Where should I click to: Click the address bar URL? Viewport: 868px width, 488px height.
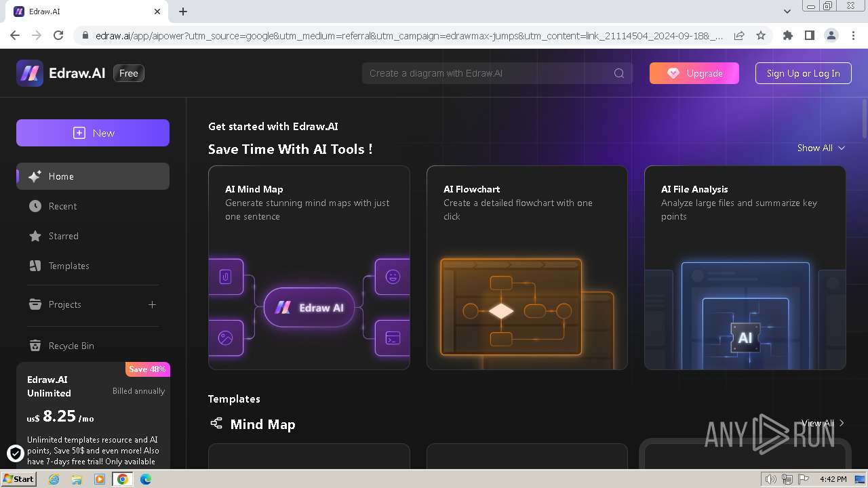(409, 35)
